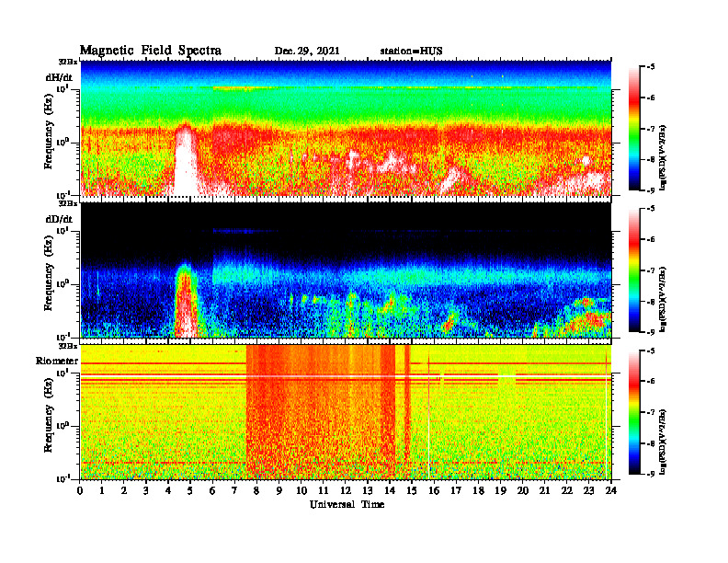The height and width of the screenshot is (563, 728).
Task: Click hour 13 on Universal Time axis
Action: 368,491
